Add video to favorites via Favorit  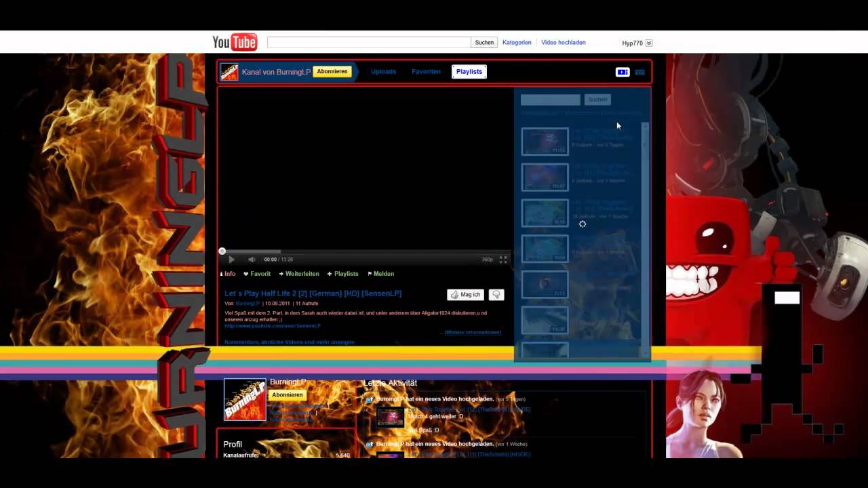257,274
